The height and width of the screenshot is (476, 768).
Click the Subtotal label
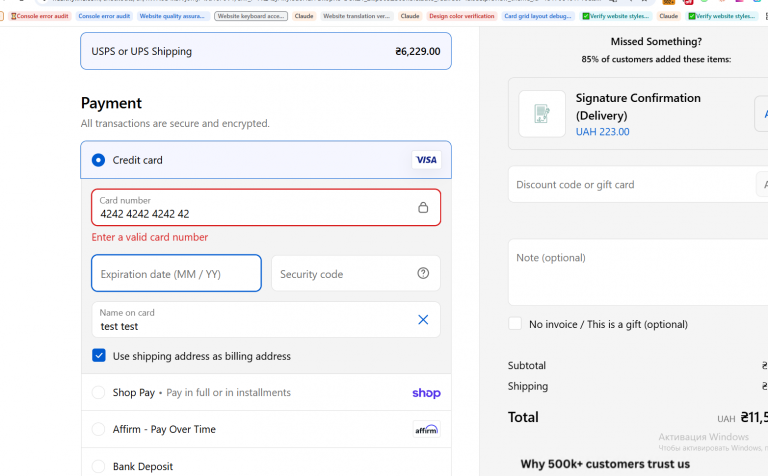527,365
